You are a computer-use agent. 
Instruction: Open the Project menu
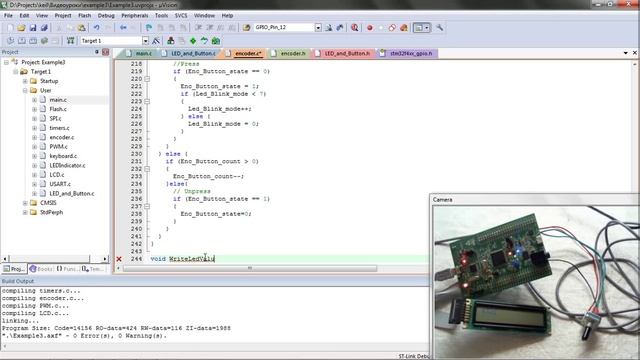coord(63,16)
